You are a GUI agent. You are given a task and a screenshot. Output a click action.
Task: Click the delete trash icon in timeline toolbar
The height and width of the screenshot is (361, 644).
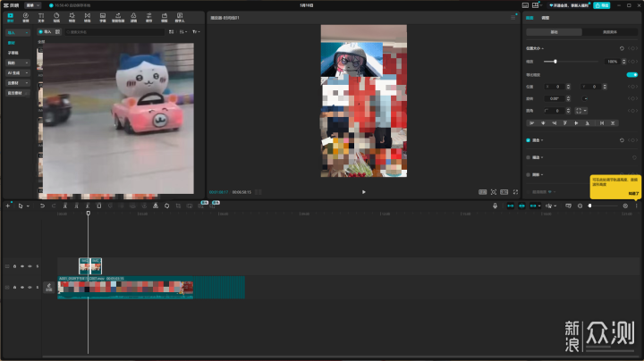click(x=99, y=206)
